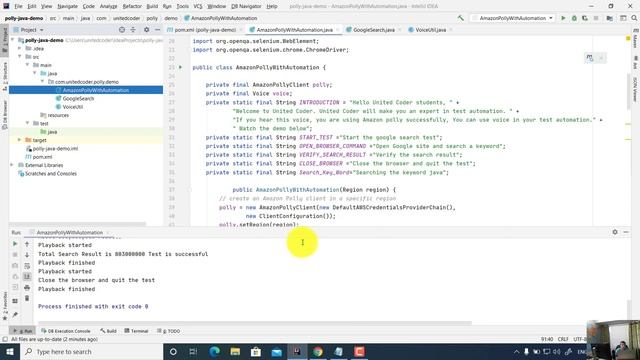The width and height of the screenshot is (640, 360).
Task: Collapse the test folder
Action: coord(27,123)
